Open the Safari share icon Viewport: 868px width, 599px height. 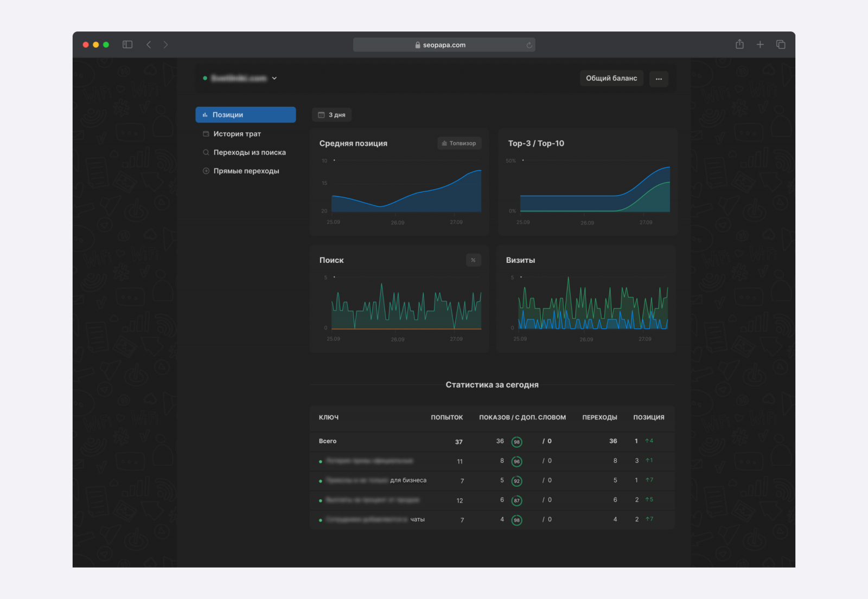pos(739,44)
